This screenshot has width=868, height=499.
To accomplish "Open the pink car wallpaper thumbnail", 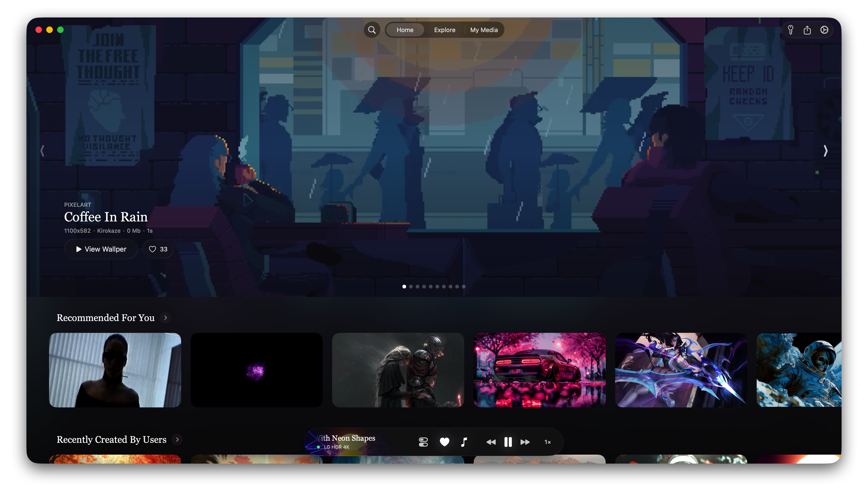I will click(x=539, y=370).
